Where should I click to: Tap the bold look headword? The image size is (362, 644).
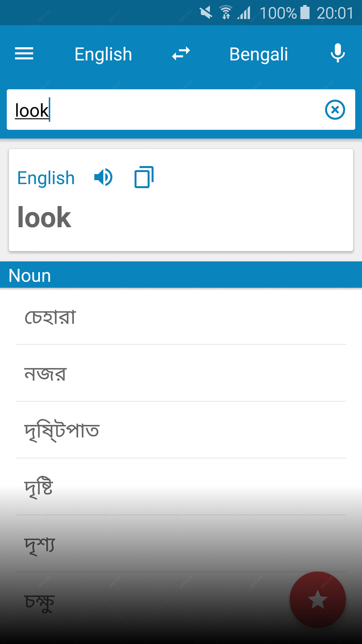tap(44, 217)
